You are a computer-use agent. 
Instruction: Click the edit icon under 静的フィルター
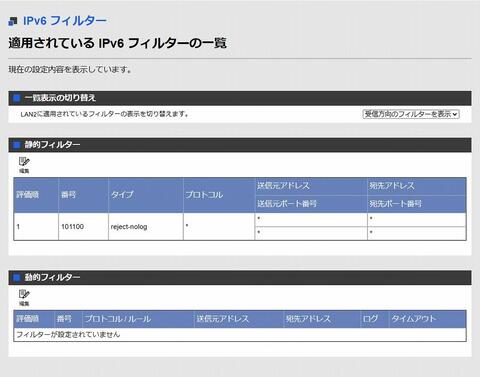tap(24, 165)
